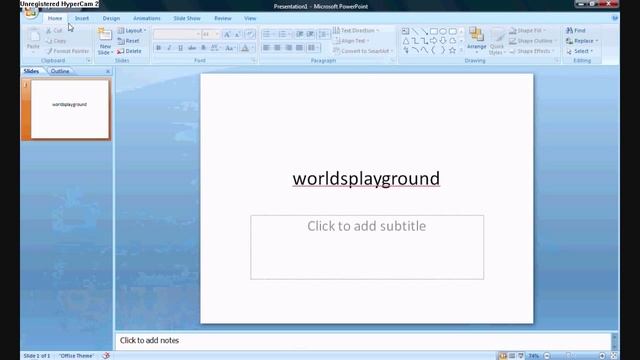Open the Layout dropdown

click(132, 31)
